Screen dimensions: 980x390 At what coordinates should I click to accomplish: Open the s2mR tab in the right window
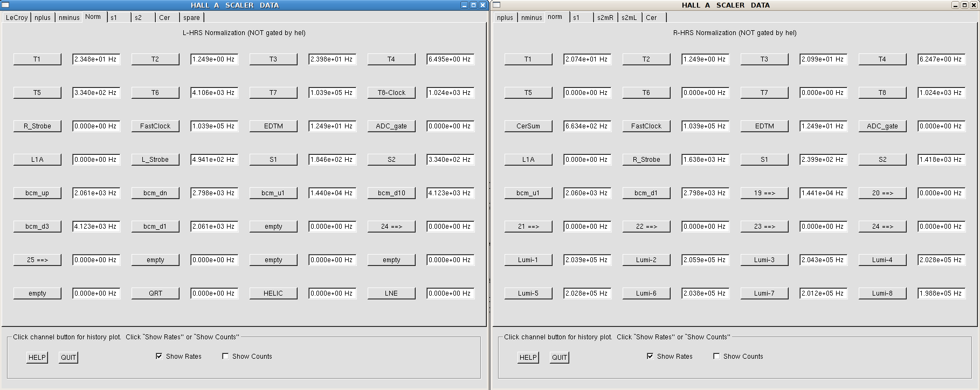(605, 17)
